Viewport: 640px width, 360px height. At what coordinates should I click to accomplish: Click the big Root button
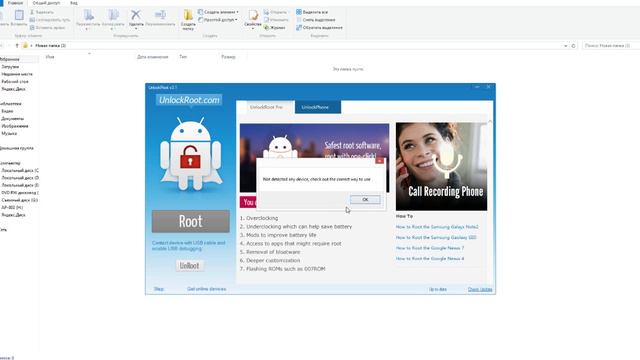(191, 221)
